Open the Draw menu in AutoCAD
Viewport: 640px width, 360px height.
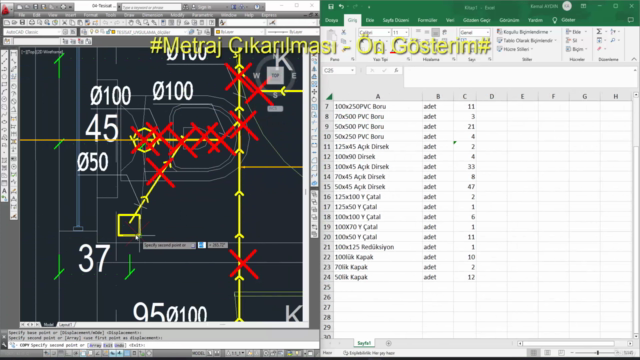(129, 15)
